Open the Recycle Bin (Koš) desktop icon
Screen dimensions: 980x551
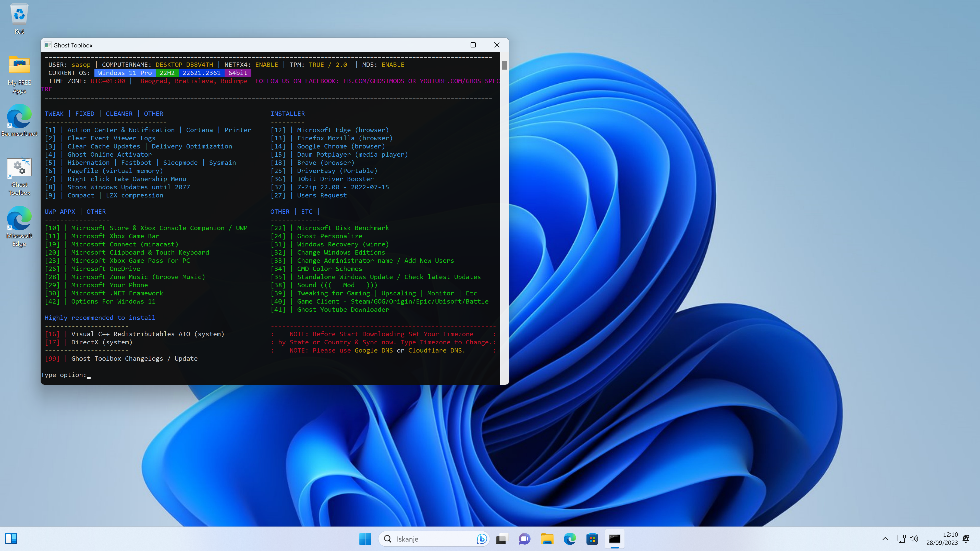tap(19, 19)
